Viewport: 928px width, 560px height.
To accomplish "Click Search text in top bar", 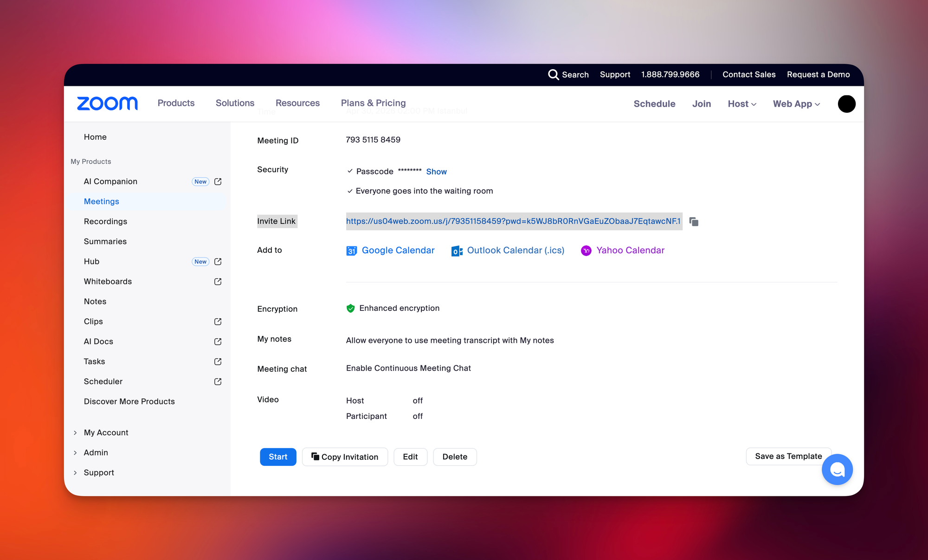I will [x=575, y=75].
